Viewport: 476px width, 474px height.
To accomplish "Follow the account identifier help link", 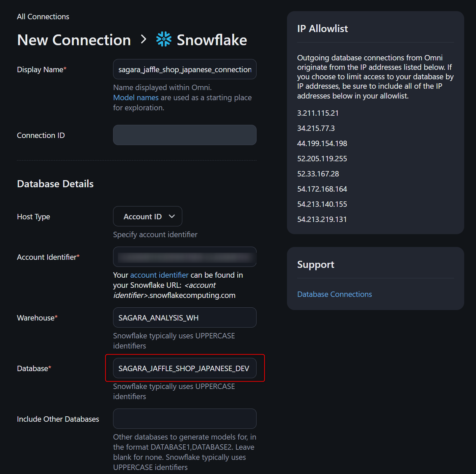I will [x=159, y=275].
